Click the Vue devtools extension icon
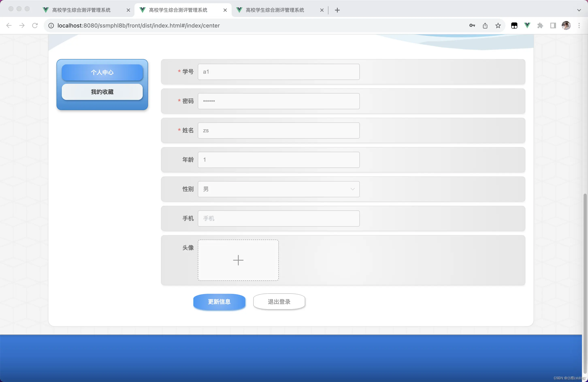Screen dimensions: 588x382 [x=527, y=25]
